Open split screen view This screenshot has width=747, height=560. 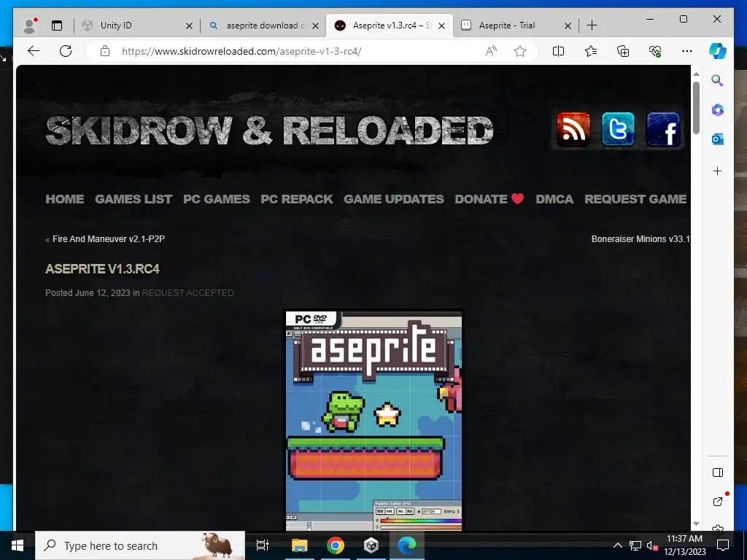(x=558, y=51)
